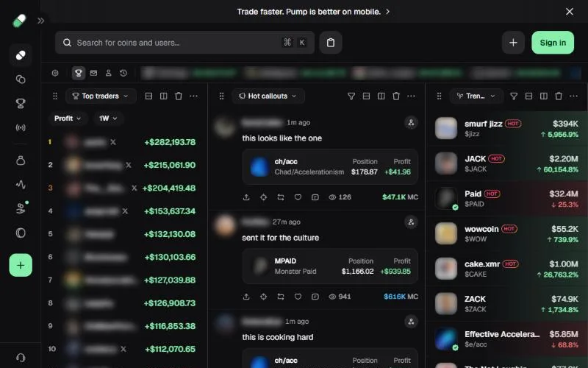
Task: Select the trophy tab in the widget toolbar
Action: click(79, 73)
